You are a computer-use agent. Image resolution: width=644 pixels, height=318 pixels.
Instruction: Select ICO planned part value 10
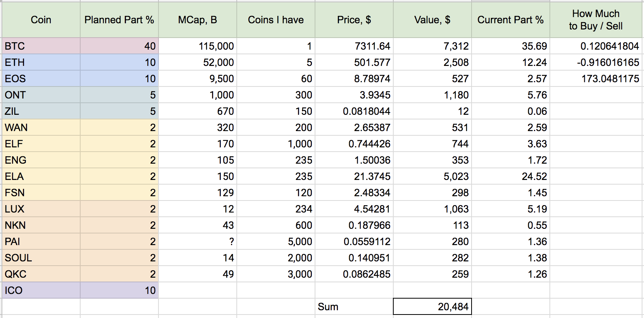pos(119,290)
